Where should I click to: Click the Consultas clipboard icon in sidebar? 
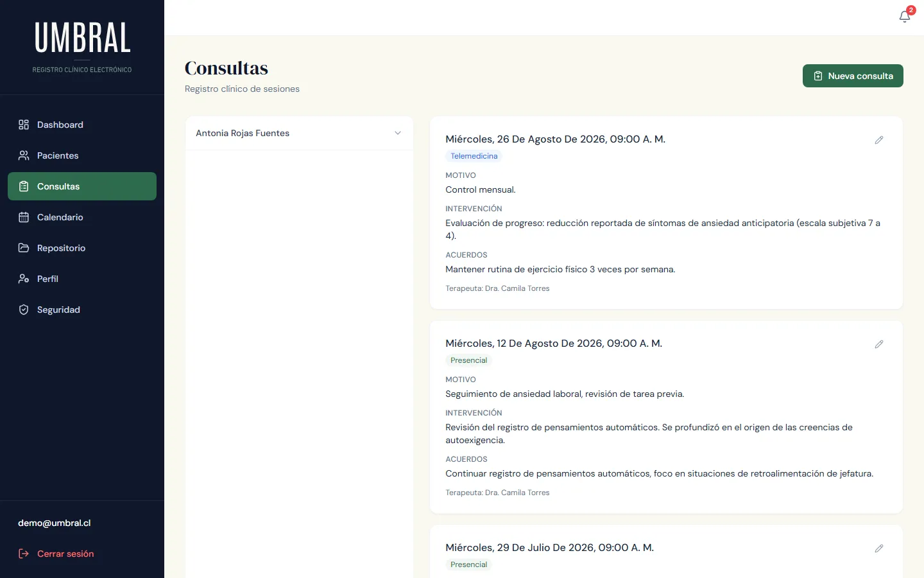[24, 186]
